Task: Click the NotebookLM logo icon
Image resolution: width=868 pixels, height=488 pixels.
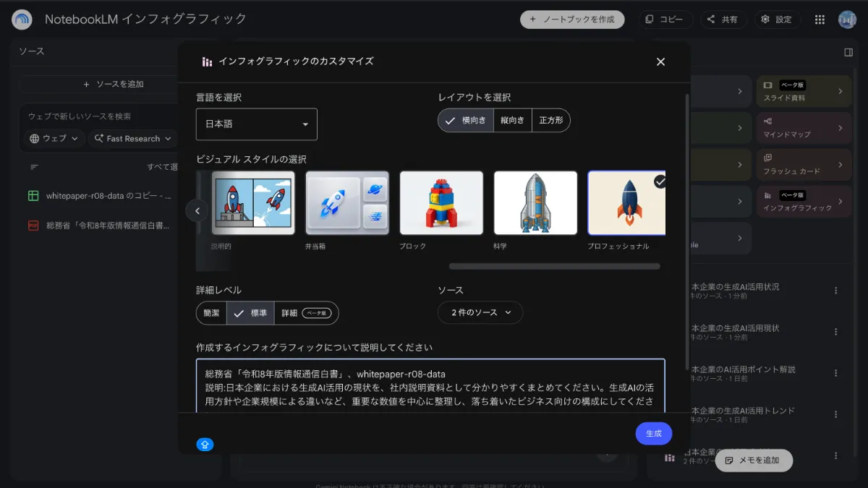Action: coord(22,20)
